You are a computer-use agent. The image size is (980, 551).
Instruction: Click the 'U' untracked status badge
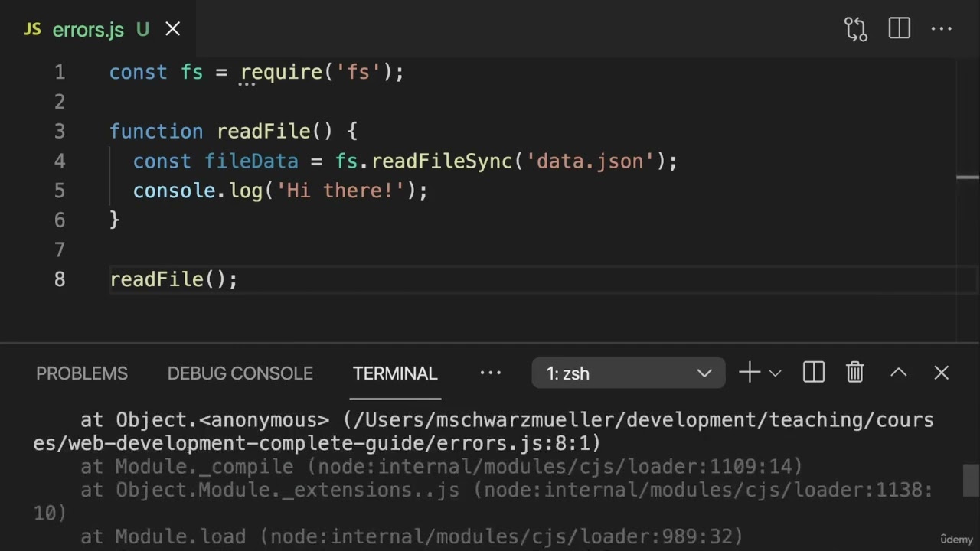point(142,30)
